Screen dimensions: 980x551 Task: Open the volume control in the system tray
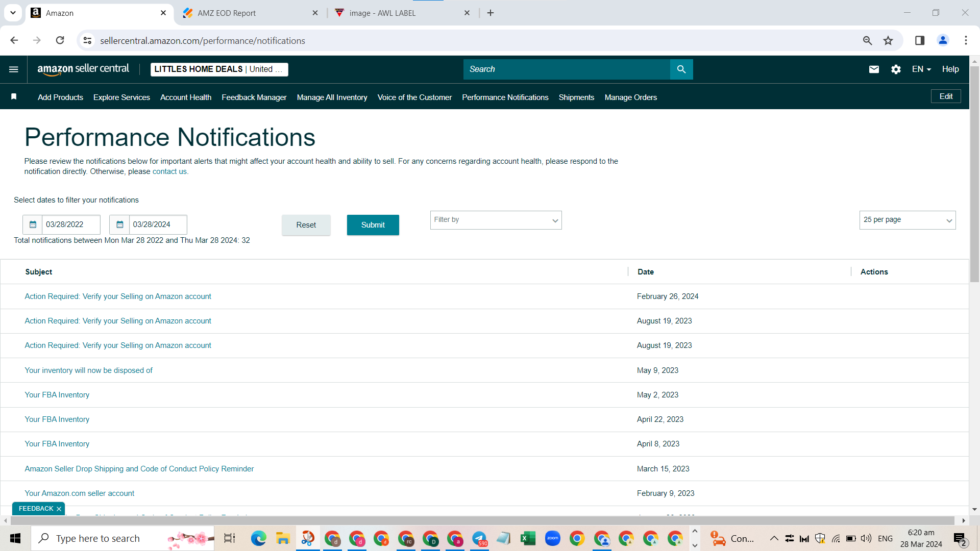(x=866, y=538)
